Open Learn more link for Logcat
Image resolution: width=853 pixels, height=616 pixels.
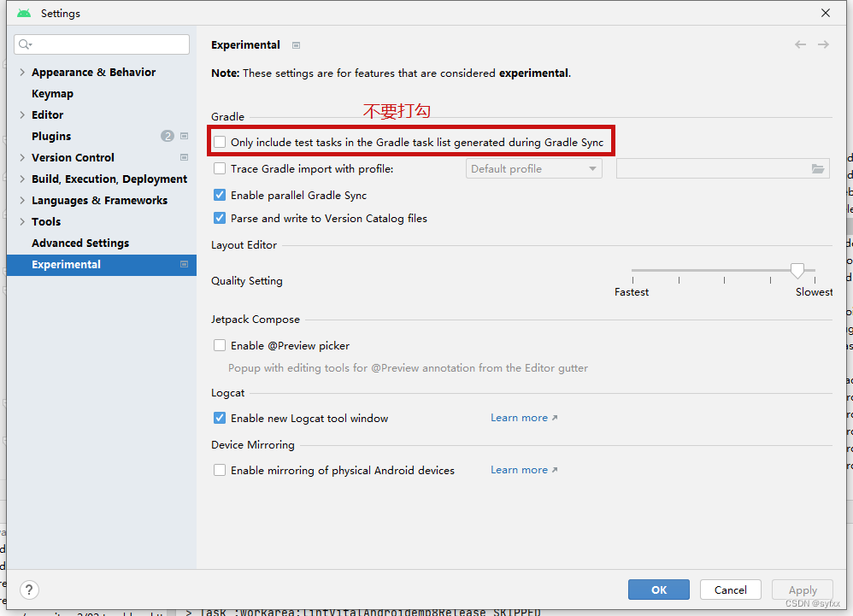[x=519, y=418]
